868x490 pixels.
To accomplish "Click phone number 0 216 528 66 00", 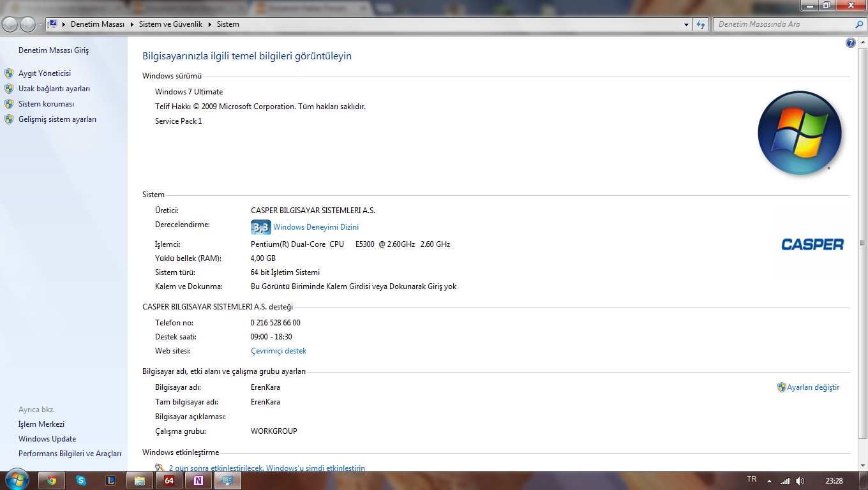I will tap(276, 323).
